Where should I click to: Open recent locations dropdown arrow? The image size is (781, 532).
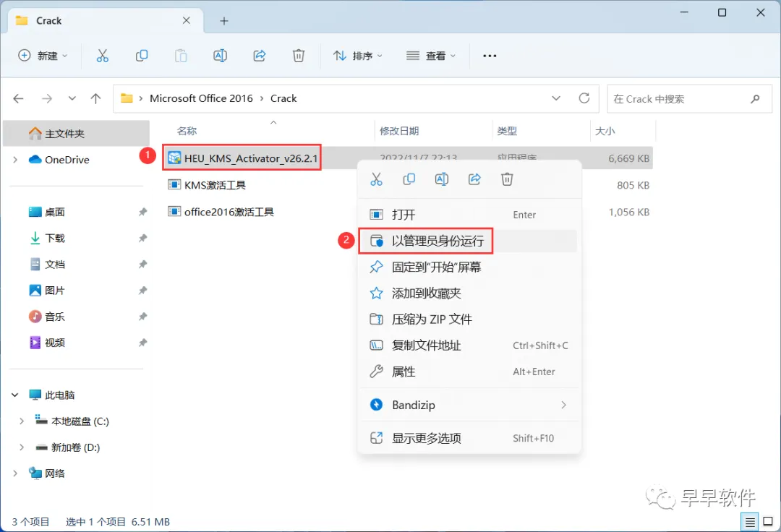click(x=72, y=98)
